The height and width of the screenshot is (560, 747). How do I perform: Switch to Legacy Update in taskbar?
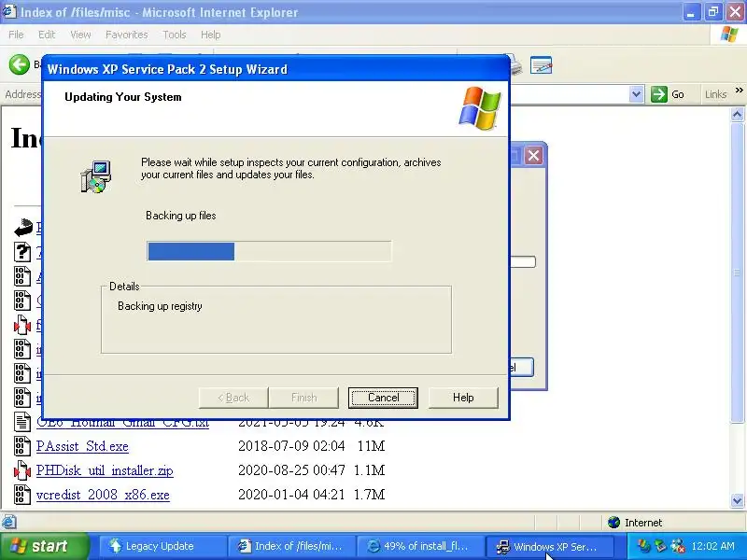162,546
